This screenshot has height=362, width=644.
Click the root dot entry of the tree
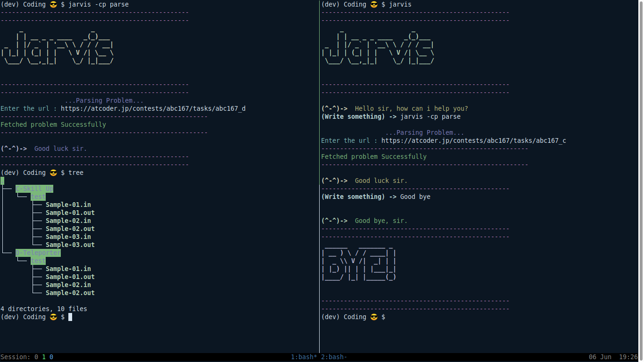coord(2,181)
